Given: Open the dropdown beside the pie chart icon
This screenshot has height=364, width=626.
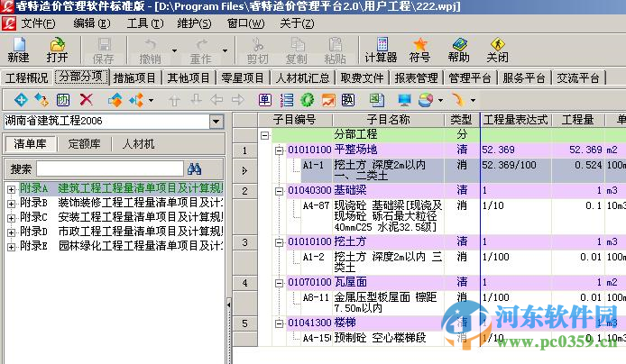Looking at the screenshot, I should click(x=440, y=100).
